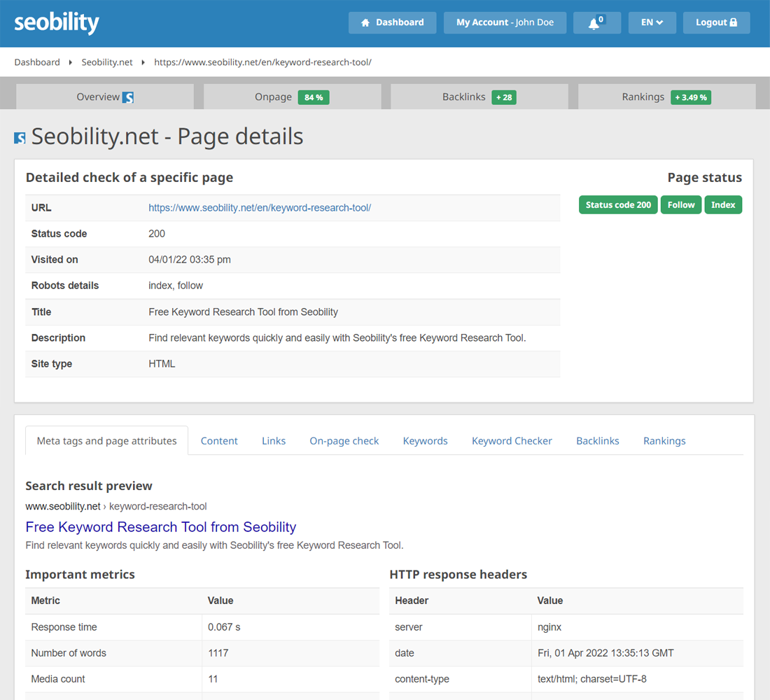770x700 pixels.
Task: Switch to the Content tab
Action: [x=219, y=440]
